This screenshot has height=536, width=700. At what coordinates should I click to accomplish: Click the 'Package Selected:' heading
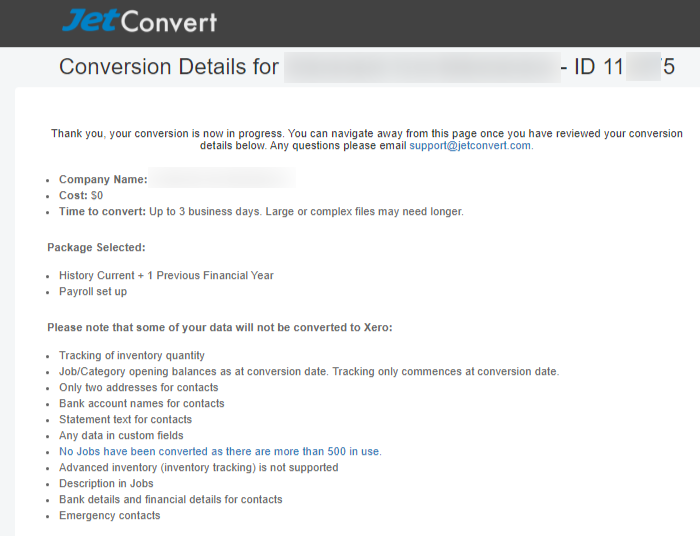[x=96, y=247]
